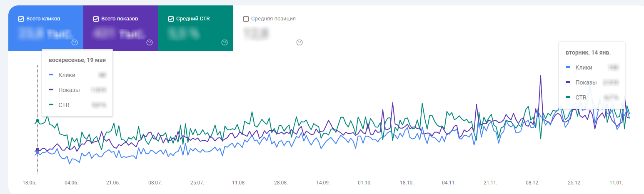
Task: Toggle the Всего показов checkbox
Action: pyautogui.click(x=96, y=19)
